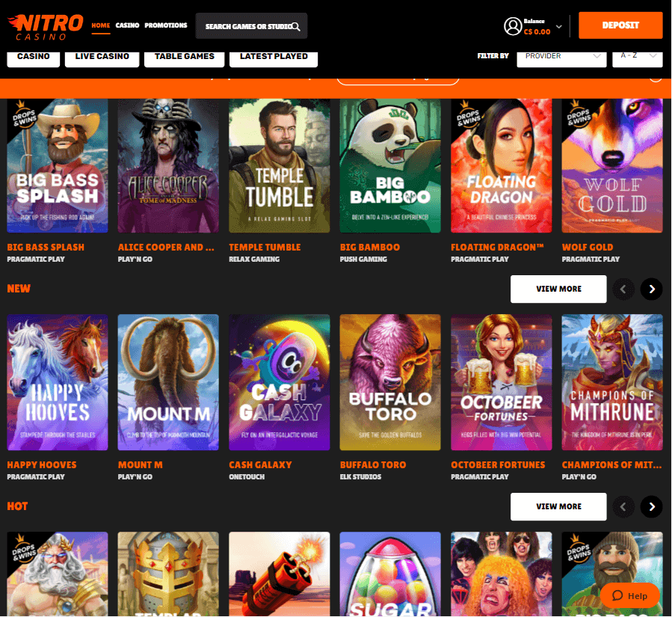Click the ELK Studios provider label

[x=360, y=477]
